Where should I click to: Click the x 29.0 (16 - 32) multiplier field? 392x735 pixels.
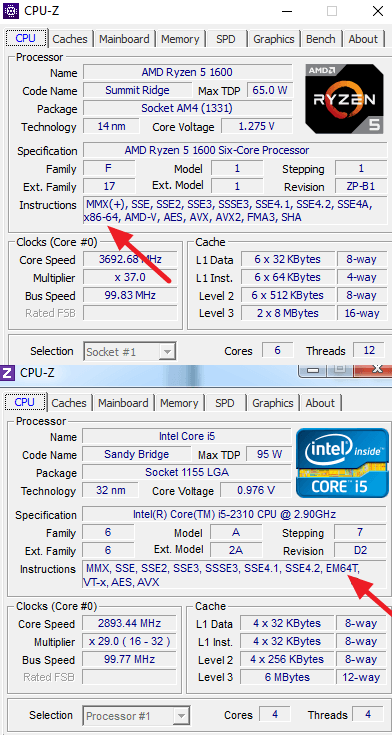130,641
